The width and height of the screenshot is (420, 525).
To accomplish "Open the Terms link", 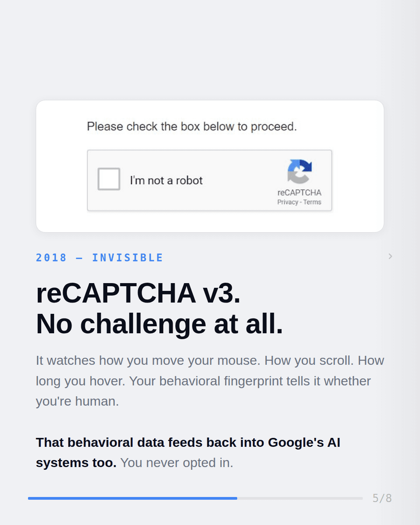I will pos(311,202).
